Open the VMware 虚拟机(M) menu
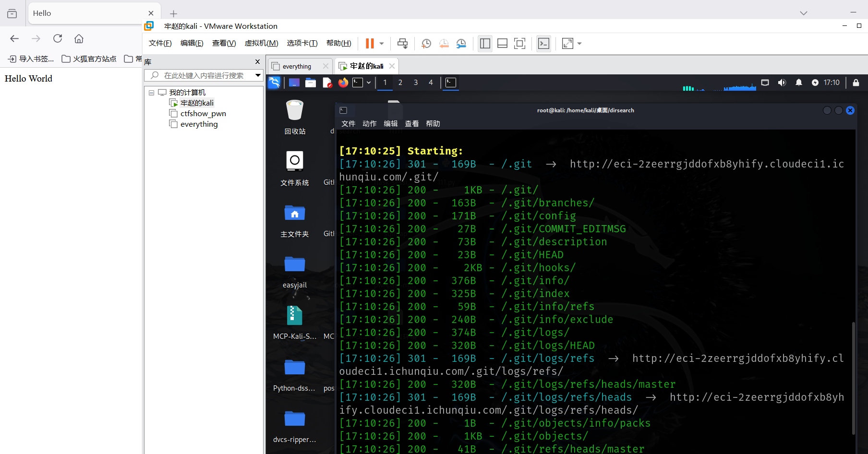Viewport: 868px width, 454px height. (x=261, y=43)
